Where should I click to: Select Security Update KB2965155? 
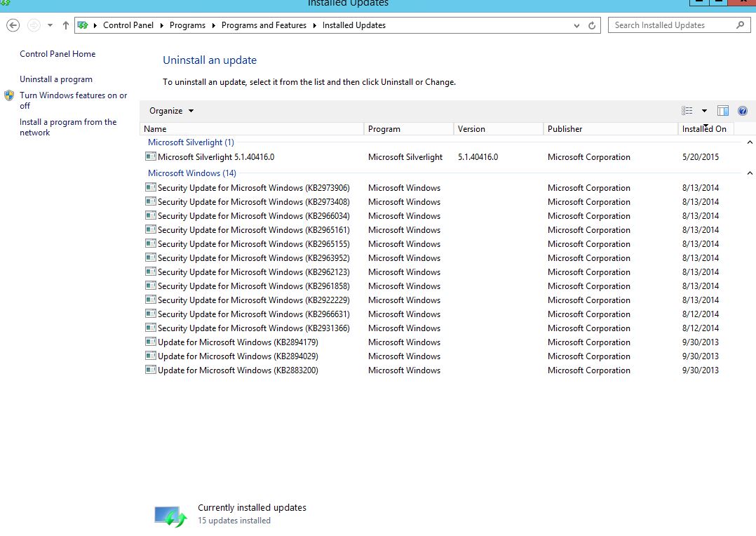(x=254, y=243)
